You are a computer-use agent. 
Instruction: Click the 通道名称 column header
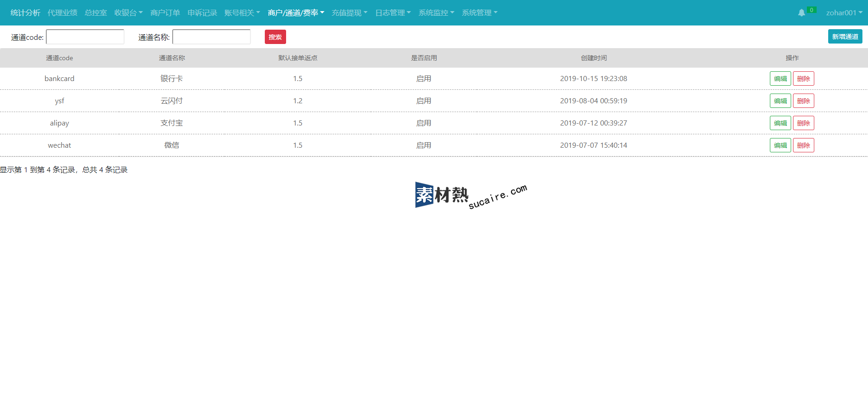click(x=172, y=58)
